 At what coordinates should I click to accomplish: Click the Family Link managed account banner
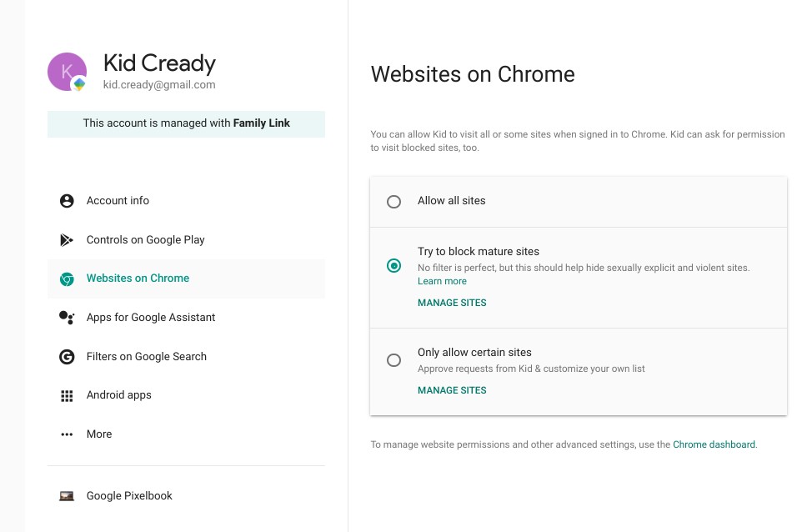coord(186,123)
